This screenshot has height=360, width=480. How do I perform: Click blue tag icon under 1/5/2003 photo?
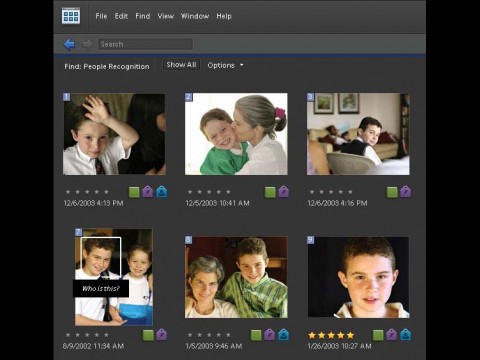283,335
